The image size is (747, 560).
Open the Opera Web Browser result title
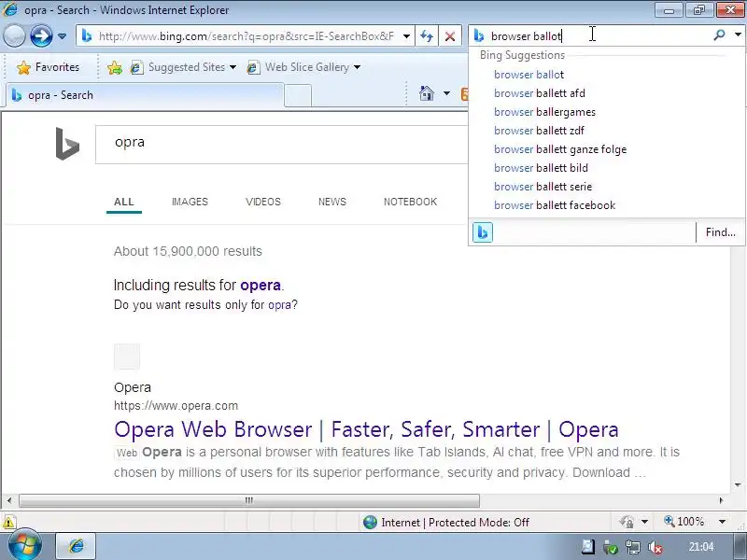pyautogui.click(x=366, y=429)
